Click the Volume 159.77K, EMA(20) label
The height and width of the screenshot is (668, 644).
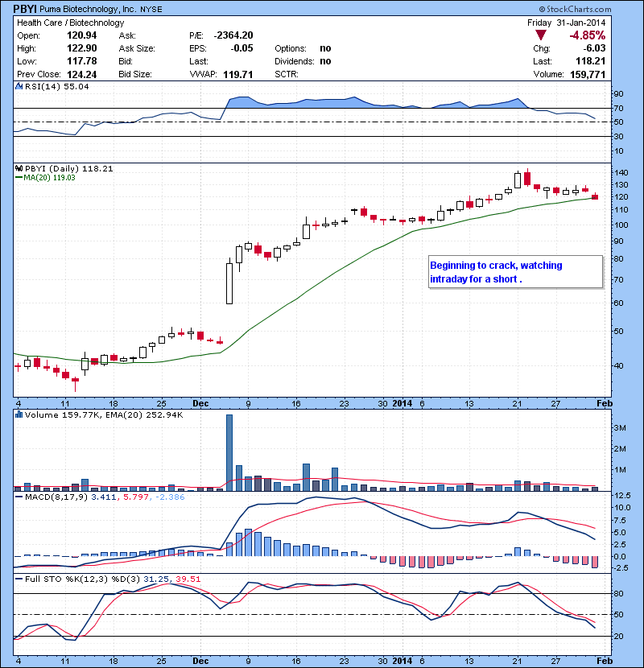click(104, 415)
